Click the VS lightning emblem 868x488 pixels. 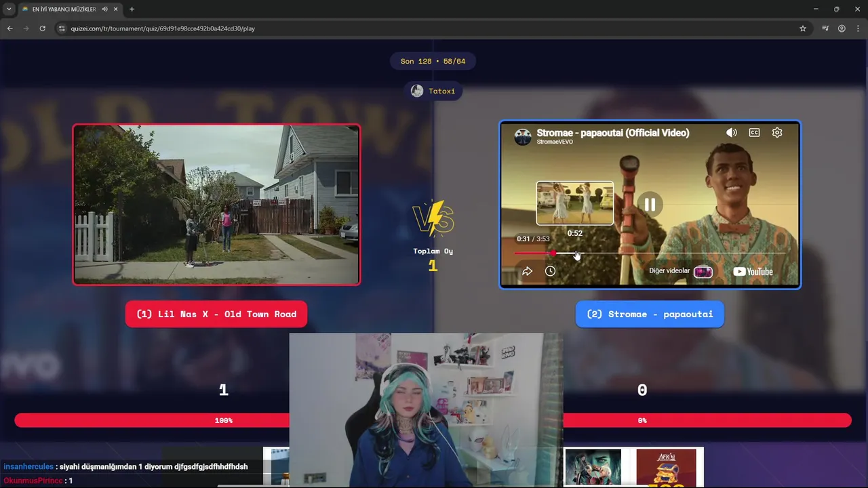point(433,218)
